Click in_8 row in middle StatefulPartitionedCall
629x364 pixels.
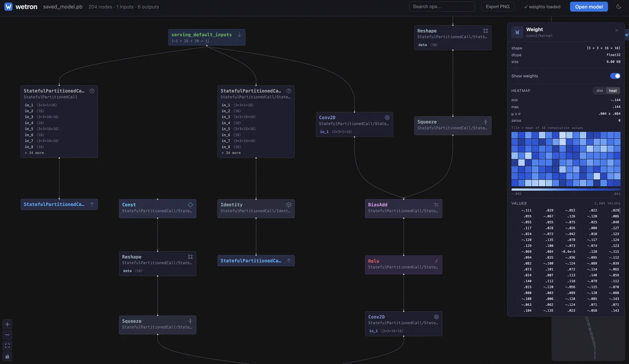[x=232, y=147]
